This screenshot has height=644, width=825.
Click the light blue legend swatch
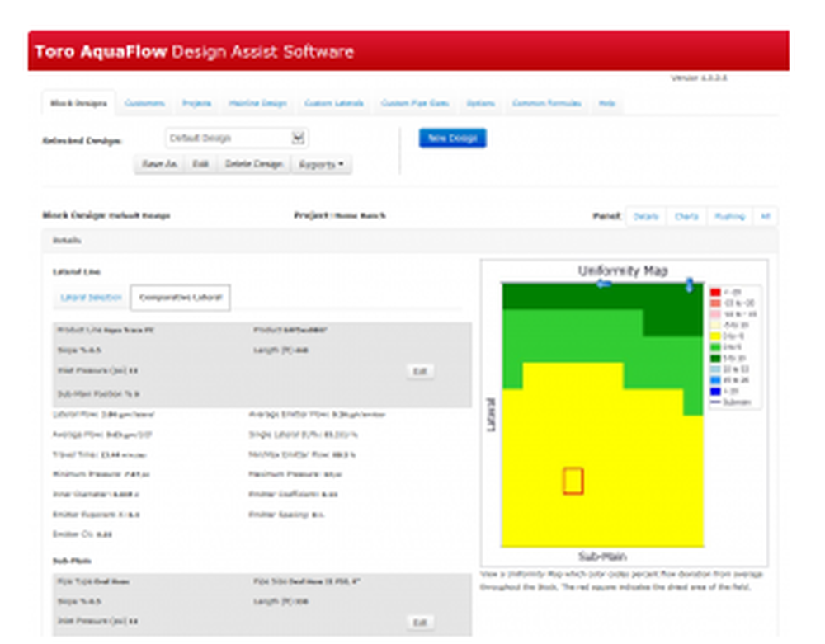pos(715,369)
